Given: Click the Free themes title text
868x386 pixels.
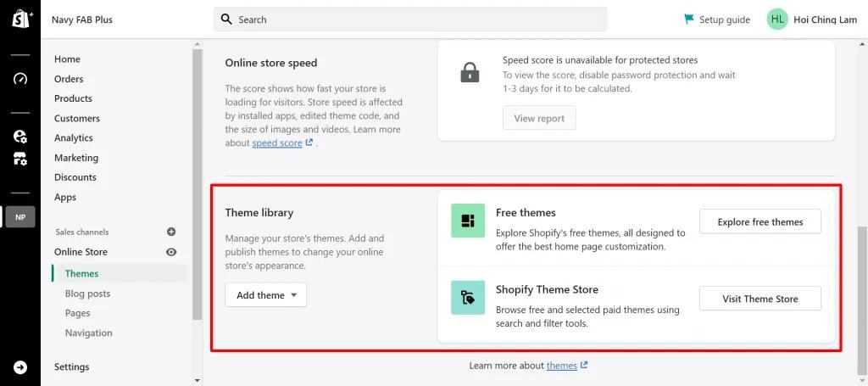Looking at the screenshot, I should point(526,213).
